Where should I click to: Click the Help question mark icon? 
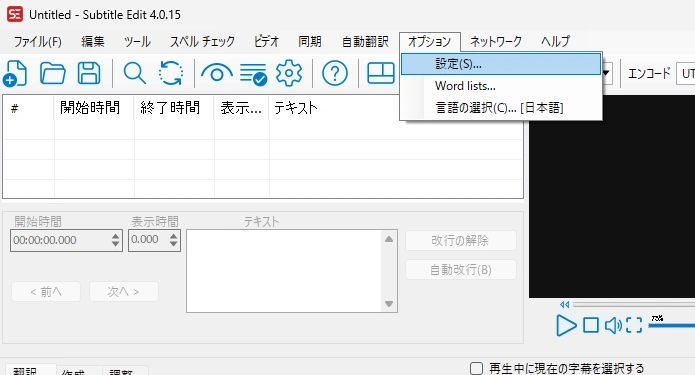click(335, 73)
